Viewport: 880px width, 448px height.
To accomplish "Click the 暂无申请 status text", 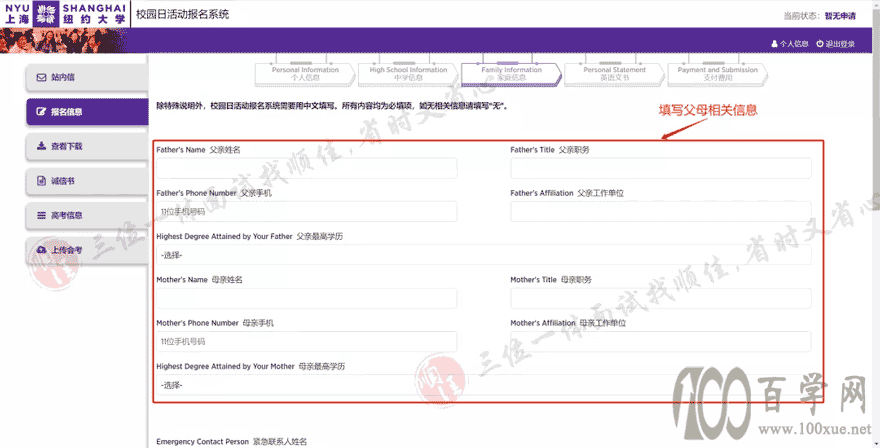I will (840, 16).
